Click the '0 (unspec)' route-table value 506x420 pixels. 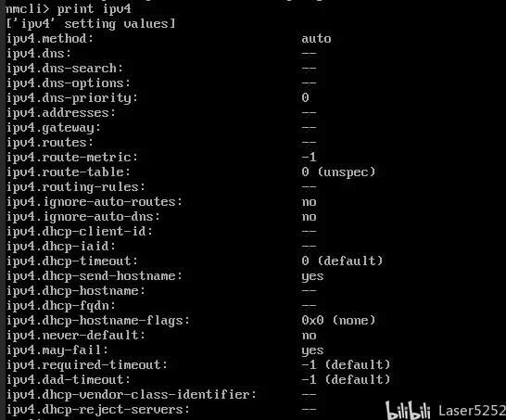coord(338,172)
